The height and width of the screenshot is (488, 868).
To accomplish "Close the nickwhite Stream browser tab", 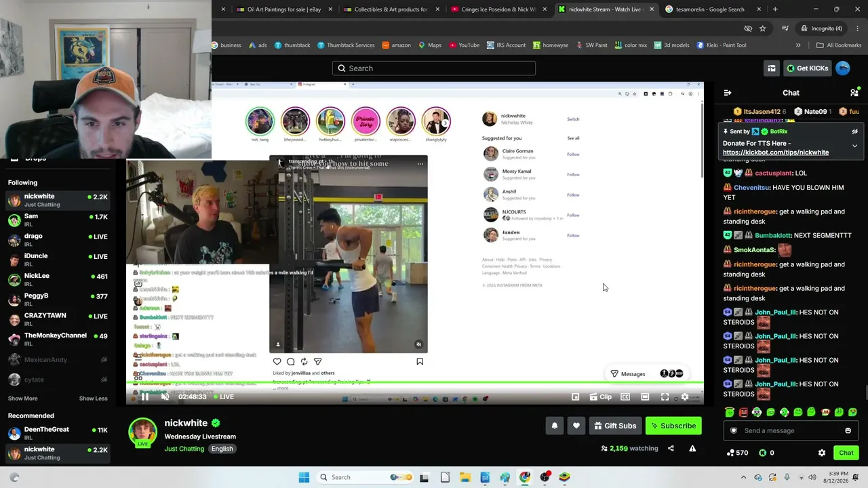I will pos(652,9).
